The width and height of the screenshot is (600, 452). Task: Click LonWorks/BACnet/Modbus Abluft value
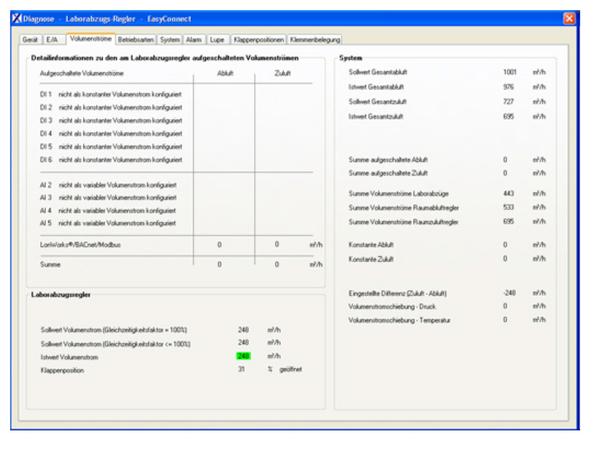pyautogui.click(x=220, y=244)
